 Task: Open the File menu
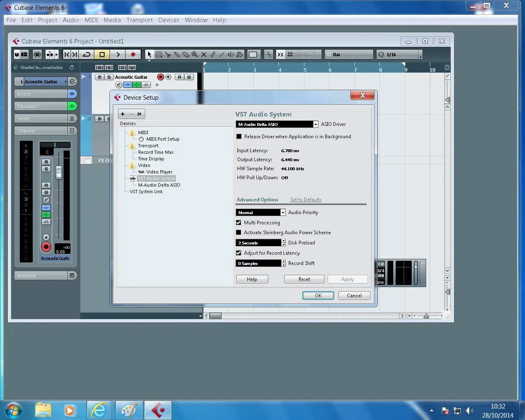coord(11,20)
